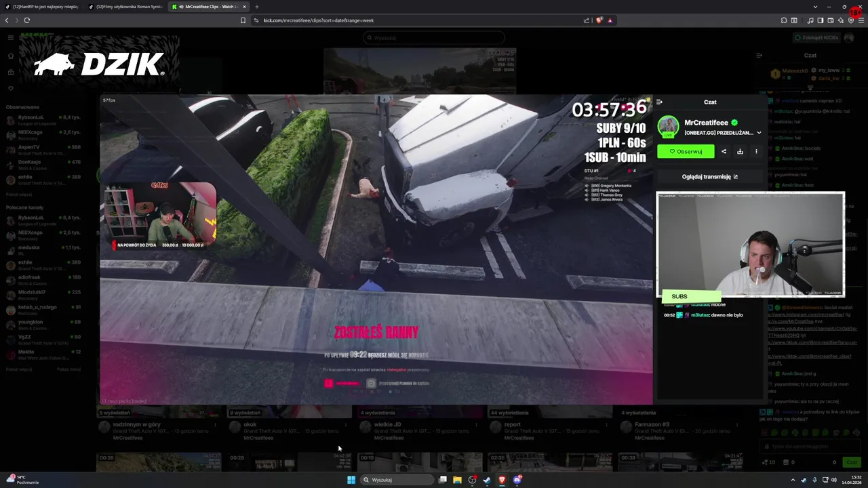
Task: Click the Windows taskbar Wyszukaj search box
Action: click(397, 480)
